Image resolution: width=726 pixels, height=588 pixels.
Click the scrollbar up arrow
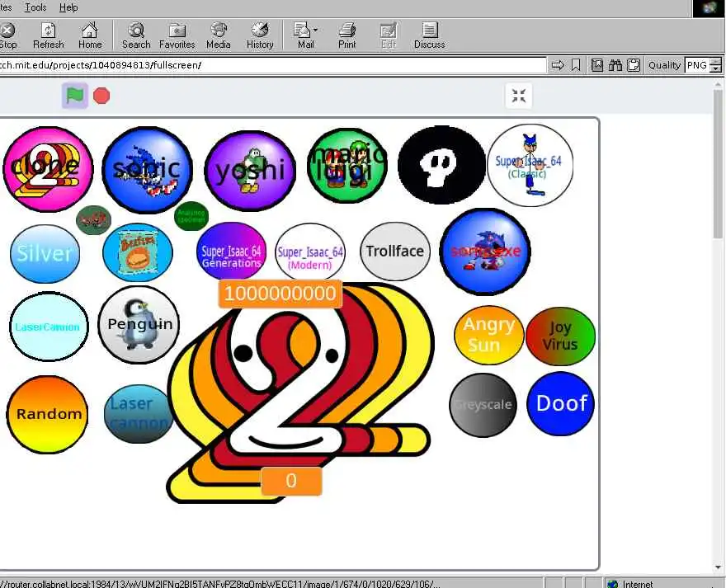718,84
